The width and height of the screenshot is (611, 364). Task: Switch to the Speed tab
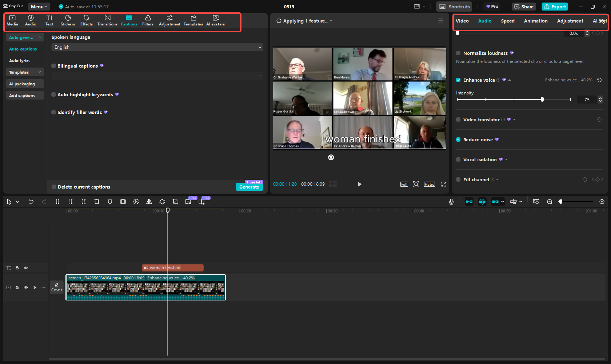click(507, 21)
